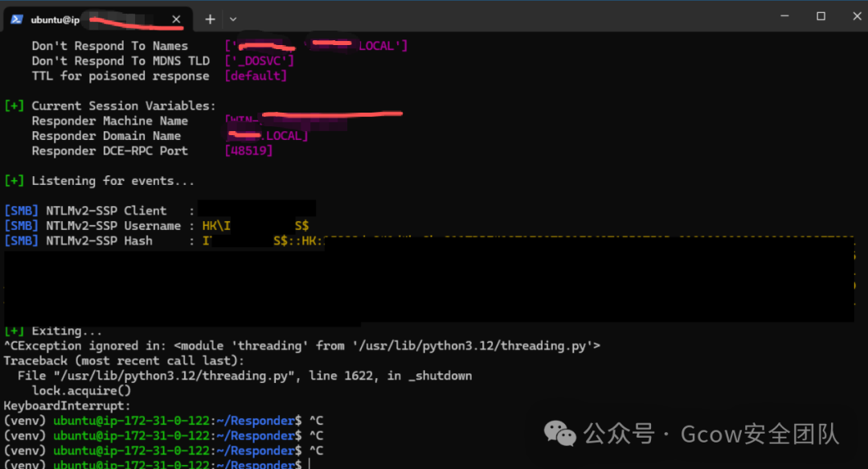
Task: Click the ['_DOSVC'] value
Action: click(259, 61)
